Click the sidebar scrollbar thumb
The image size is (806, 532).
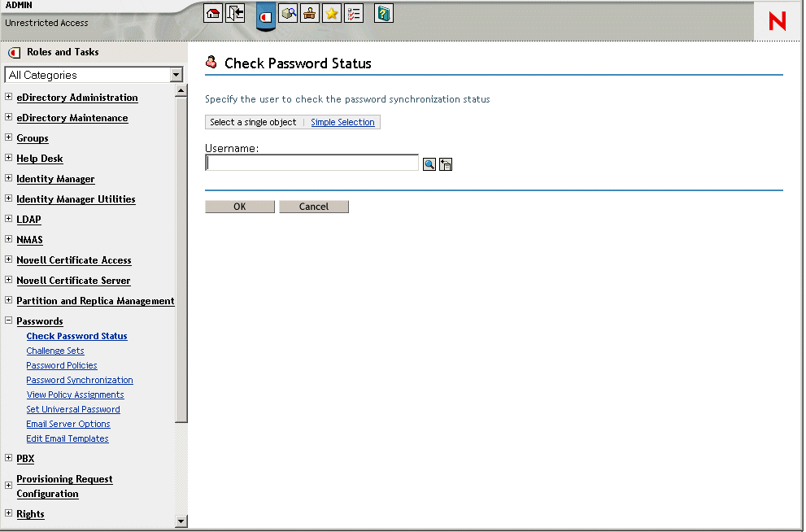pos(181,259)
